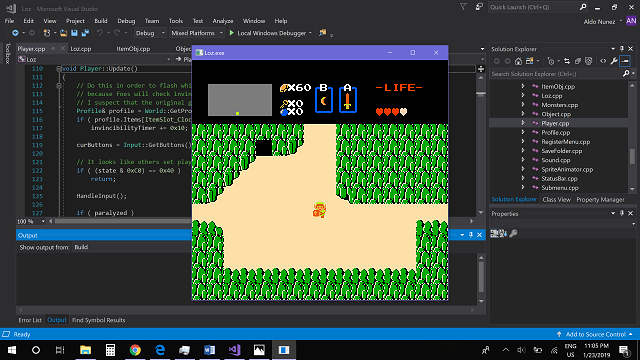Image resolution: width=640 pixels, height=360 pixels.
Task: Click the Open File folder icon
Action: [x=63, y=33]
